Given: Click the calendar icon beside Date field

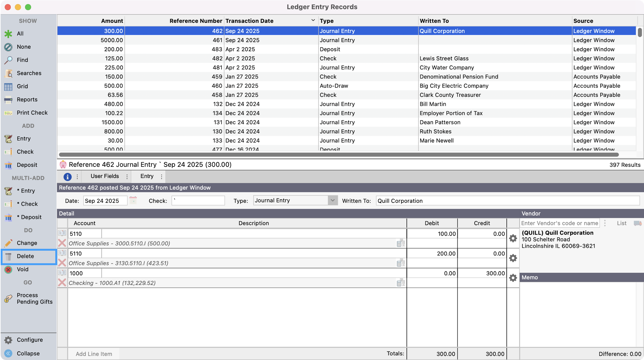Looking at the screenshot, I should point(133,200).
